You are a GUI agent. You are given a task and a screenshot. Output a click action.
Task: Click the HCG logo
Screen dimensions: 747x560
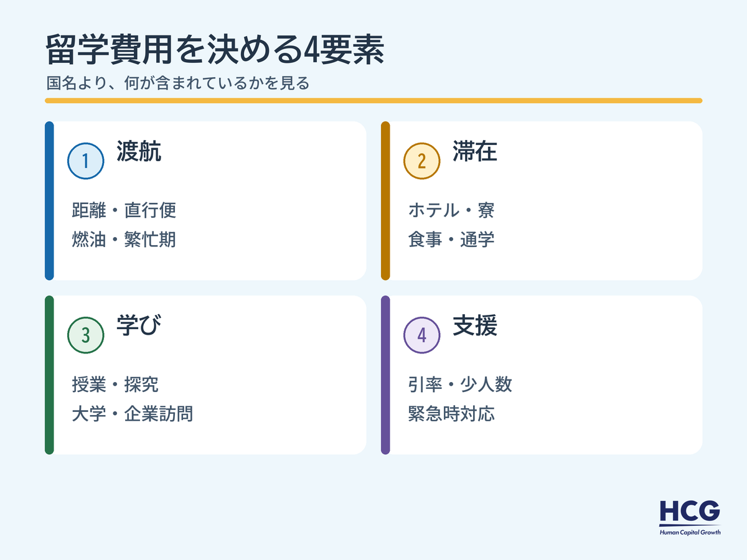coord(690,511)
